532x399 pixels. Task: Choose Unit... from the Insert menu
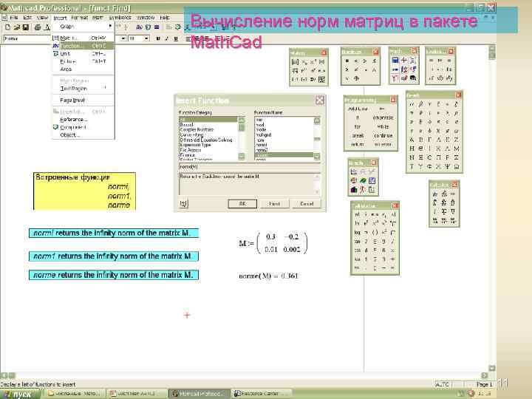(x=83, y=54)
